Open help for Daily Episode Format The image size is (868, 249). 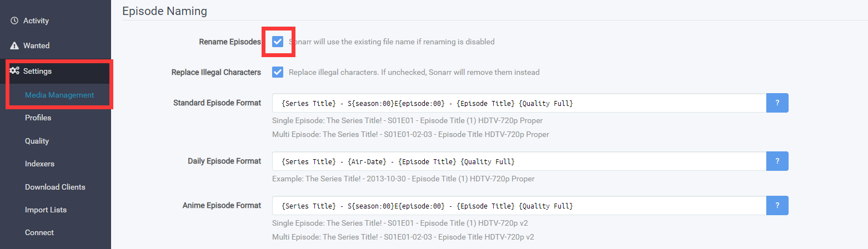(777, 161)
